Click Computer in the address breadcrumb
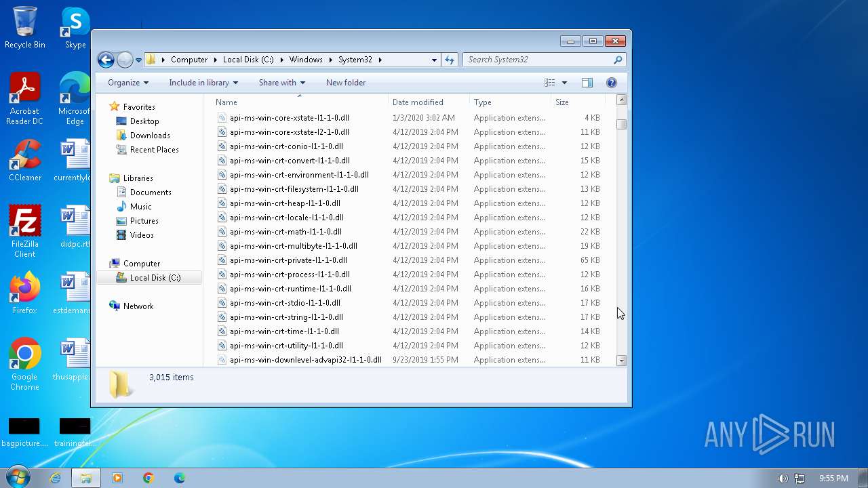The width and height of the screenshot is (868, 488). (x=189, y=60)
